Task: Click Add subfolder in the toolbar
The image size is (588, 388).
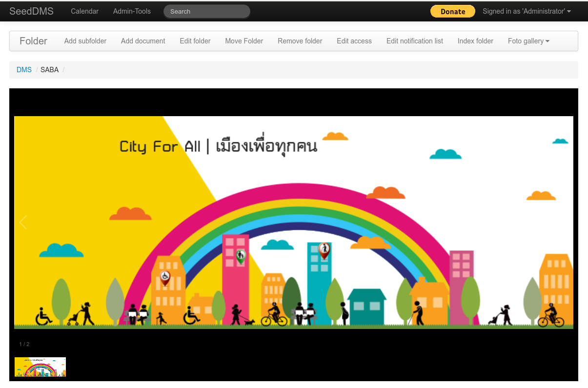Action: [x=85, y=41]
